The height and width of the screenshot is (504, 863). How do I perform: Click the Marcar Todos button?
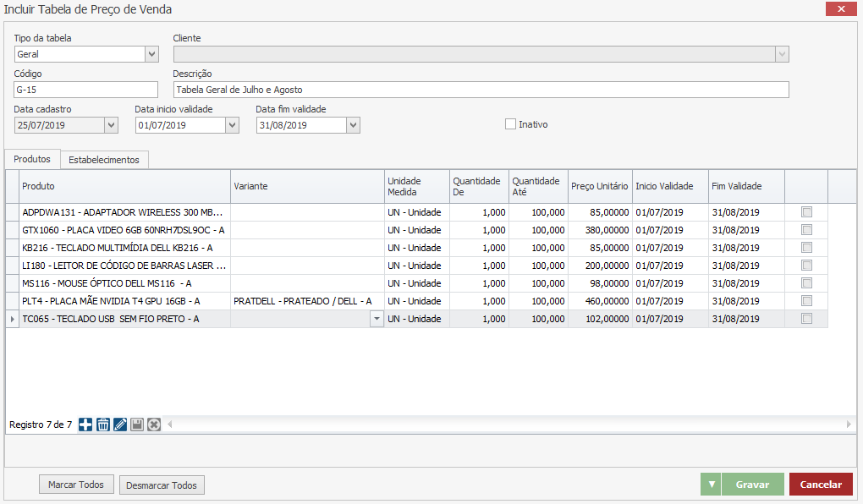click(76, 485)
